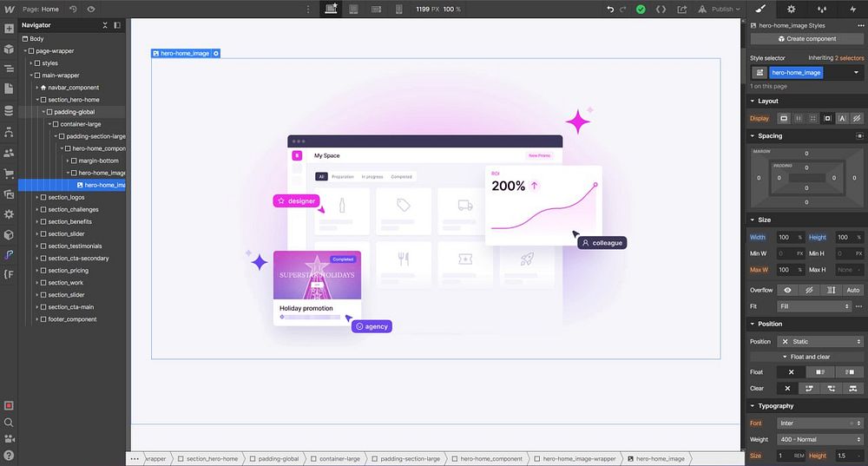Set display to none
Viewport: 868px width, 466px height.
857,118
